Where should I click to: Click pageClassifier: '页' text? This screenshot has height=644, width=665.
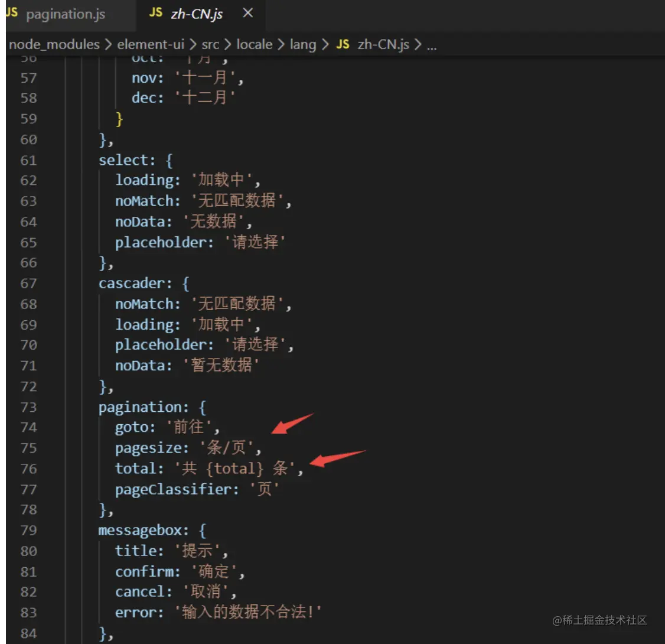(197, 490)
